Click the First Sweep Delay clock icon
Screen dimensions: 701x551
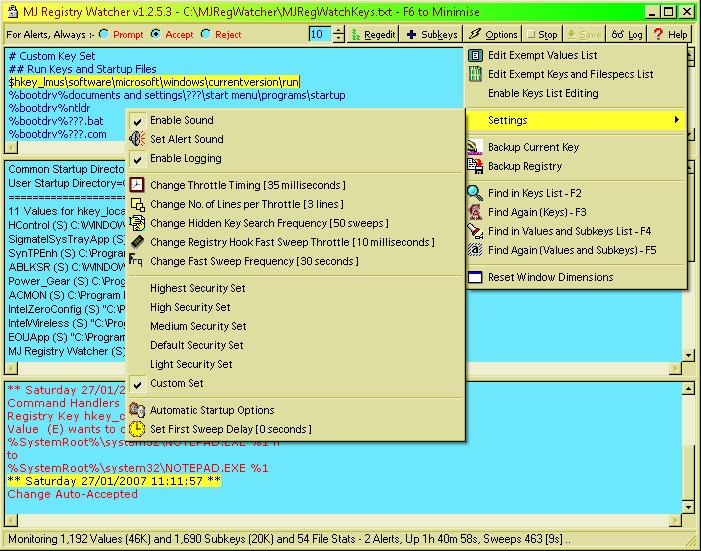coord(137,429)
